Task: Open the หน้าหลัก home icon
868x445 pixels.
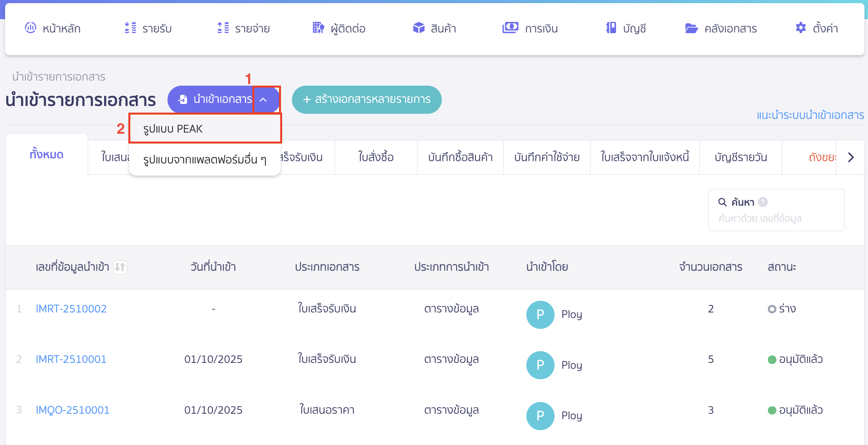Action: (x=32, y=28)
